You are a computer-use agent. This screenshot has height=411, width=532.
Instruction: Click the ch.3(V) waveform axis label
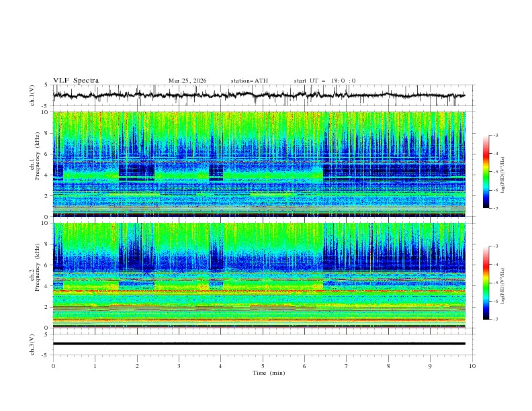tap(32, 345)
